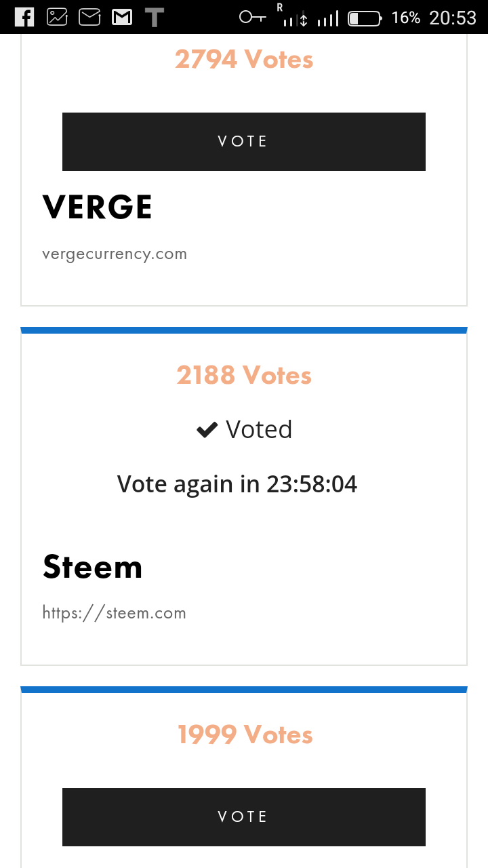The width and height of the screenshot is (488, 868).
Task: Tap the 2794 Votes count
Action: click(244, 60)
